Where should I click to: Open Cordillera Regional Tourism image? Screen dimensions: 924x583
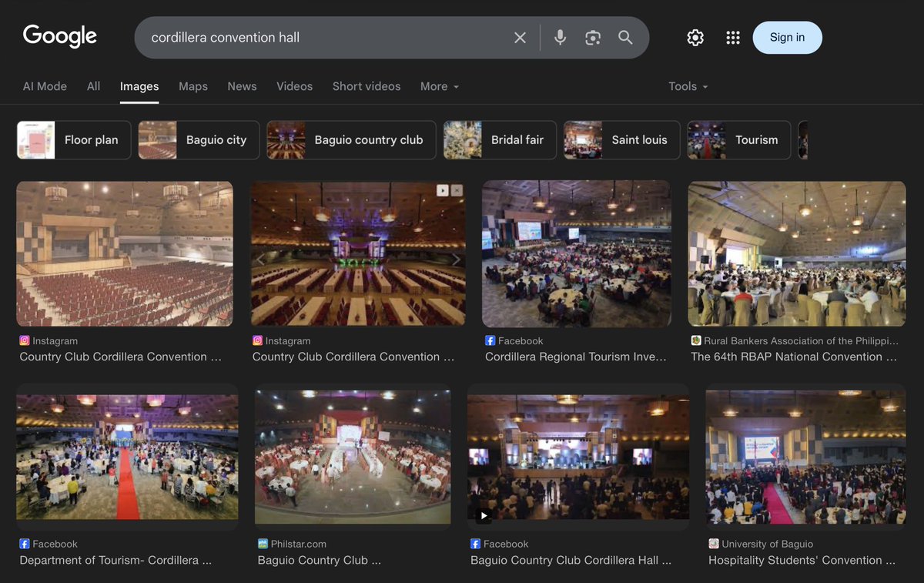coord(577,254)
